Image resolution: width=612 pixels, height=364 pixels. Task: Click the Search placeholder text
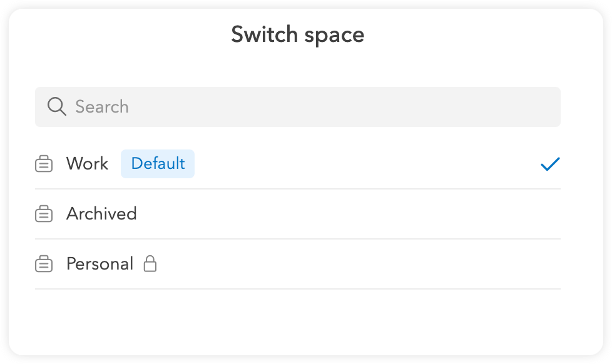coord(102,107)
